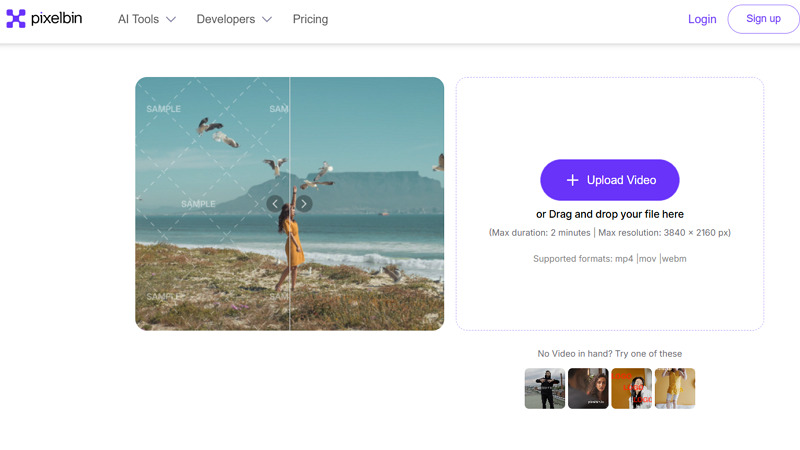Click the right arrow on comparison slider
Screen dimensions: 800x450
click(x=305, y=204)
